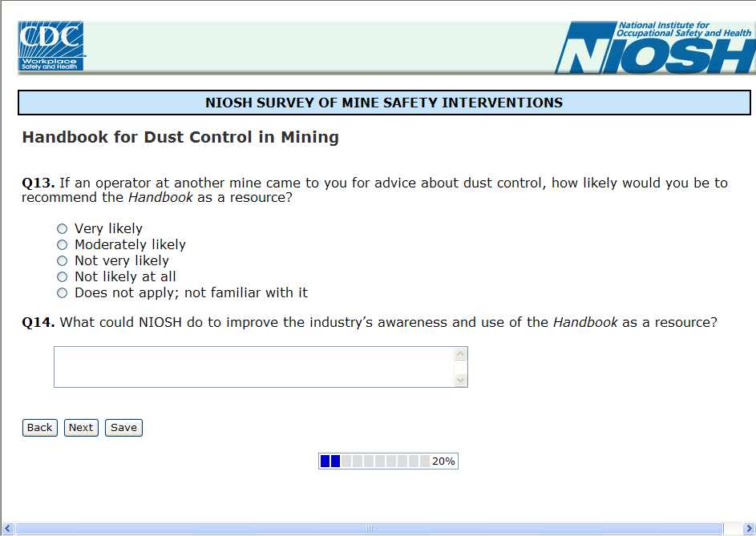Focus the Q14 answer text box

(x=253, y=367)
